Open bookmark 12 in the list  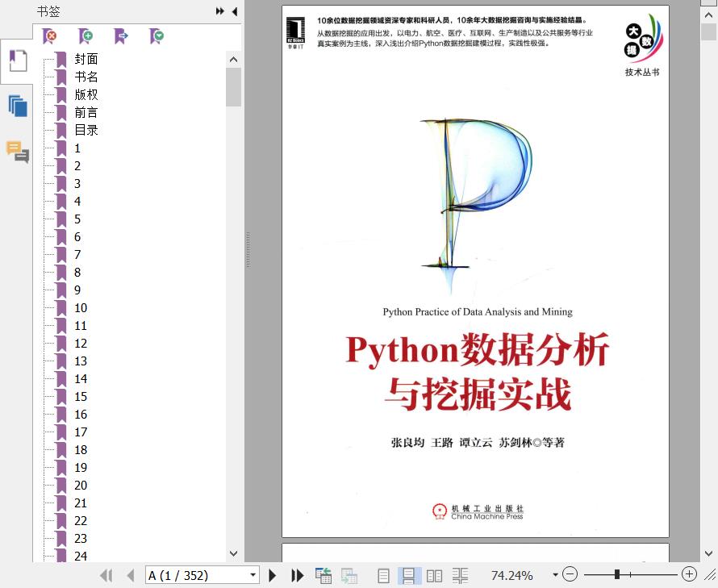point(81,344)
